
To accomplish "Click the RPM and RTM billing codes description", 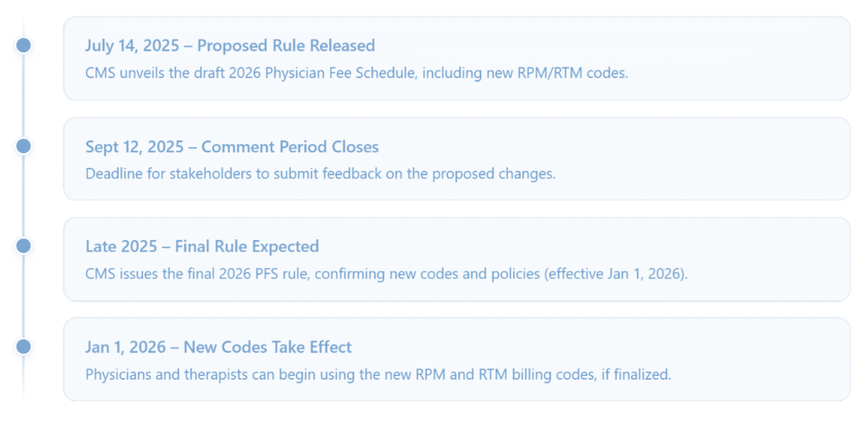I will point(378,374).
